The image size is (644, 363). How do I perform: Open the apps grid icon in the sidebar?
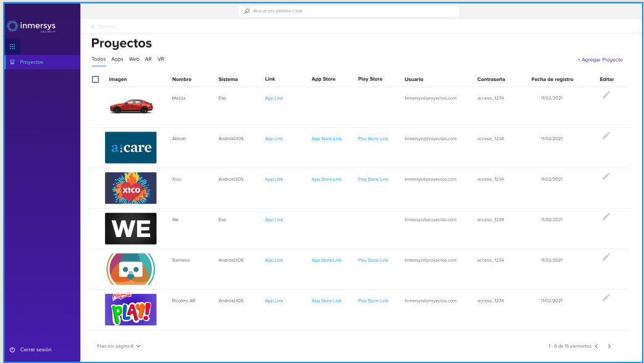(12, 46)
